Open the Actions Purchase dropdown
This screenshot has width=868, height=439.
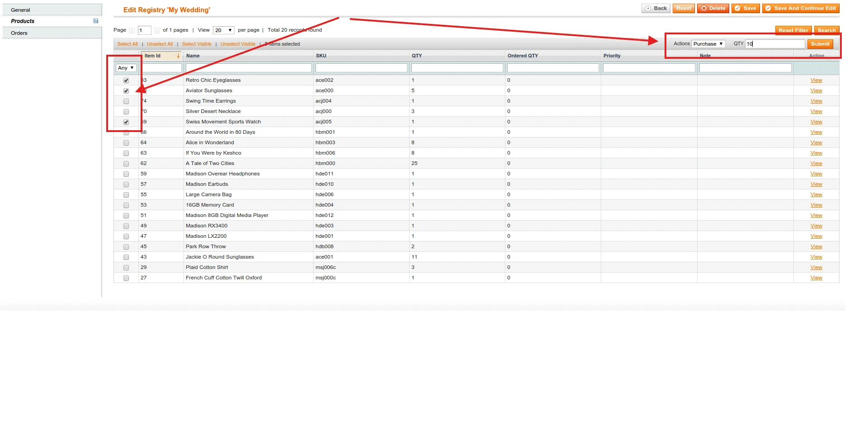click(x=708, y=44)
